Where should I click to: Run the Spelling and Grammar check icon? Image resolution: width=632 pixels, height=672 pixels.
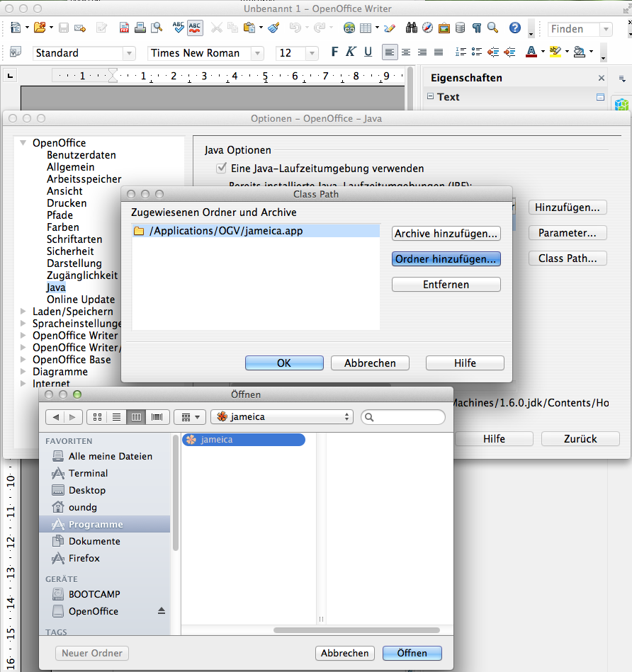tap(178, 28)
